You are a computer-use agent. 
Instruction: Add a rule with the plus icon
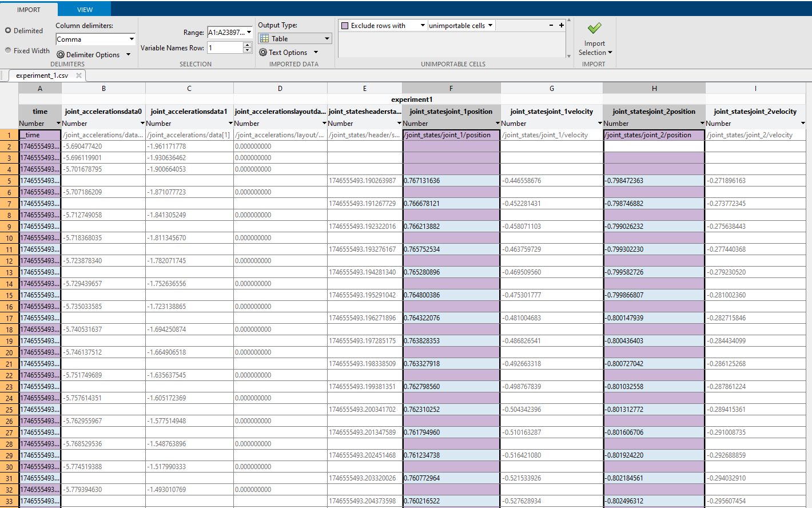(562, 25)
